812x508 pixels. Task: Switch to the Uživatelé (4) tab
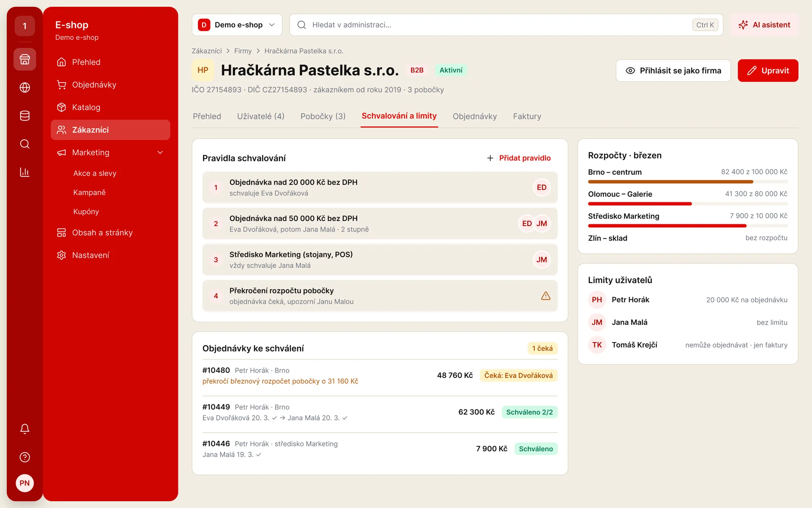click(x=261, y=116)
